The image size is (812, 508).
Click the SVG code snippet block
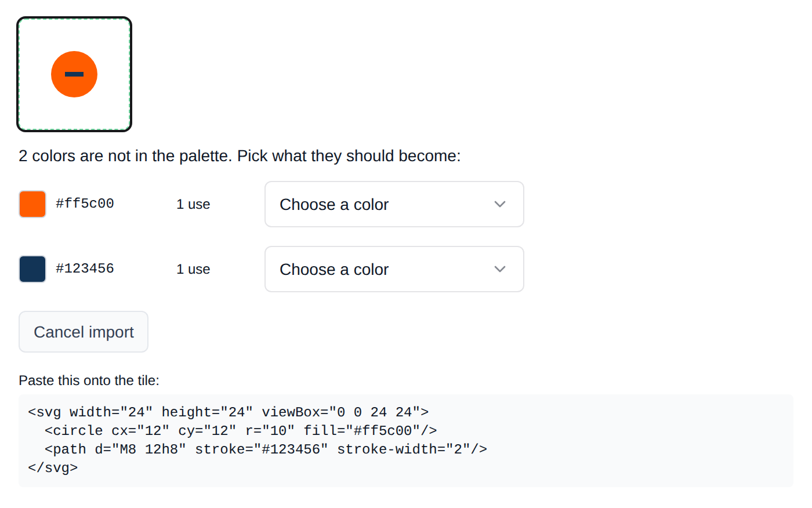406,440
